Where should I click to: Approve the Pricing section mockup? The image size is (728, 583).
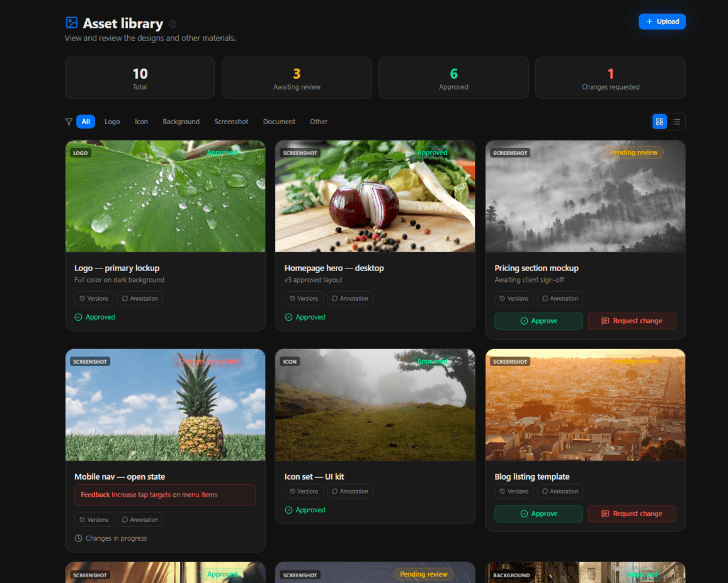click(538, 321)
